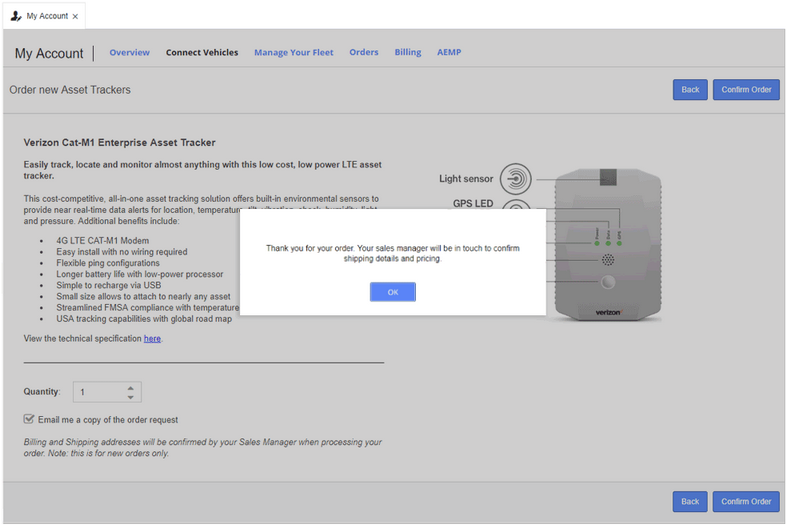Select the My Account tab
Screen dimensions: 787x525
pos(44,16)
